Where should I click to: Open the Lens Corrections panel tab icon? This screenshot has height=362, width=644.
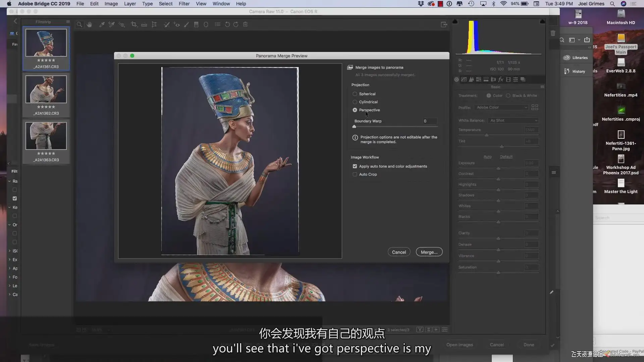[493, 79]
